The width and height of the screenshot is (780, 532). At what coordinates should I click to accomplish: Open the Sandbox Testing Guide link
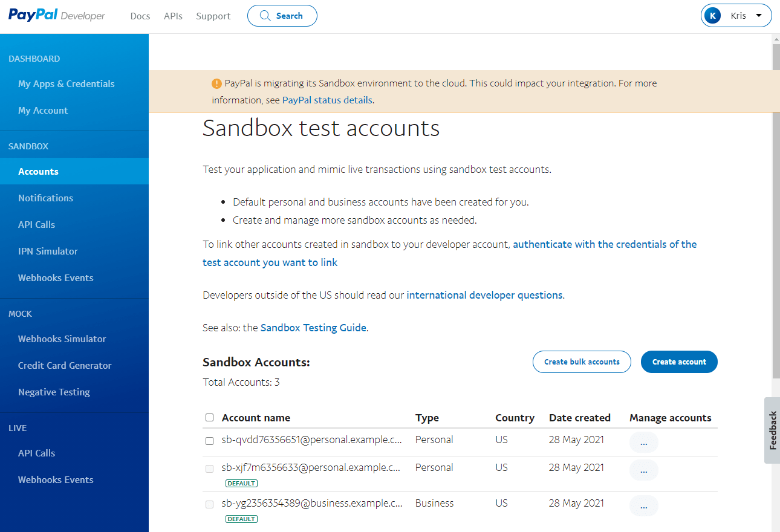313,328
